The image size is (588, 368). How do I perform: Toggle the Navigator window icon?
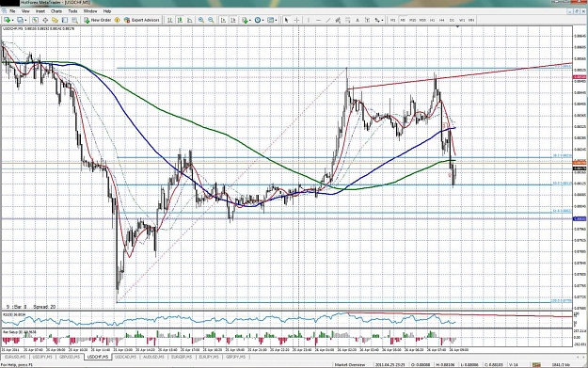tap(55, 20)
